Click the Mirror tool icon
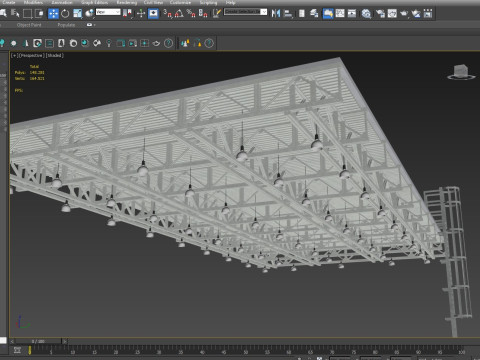480x360 pixels. [x=276, y=13]
